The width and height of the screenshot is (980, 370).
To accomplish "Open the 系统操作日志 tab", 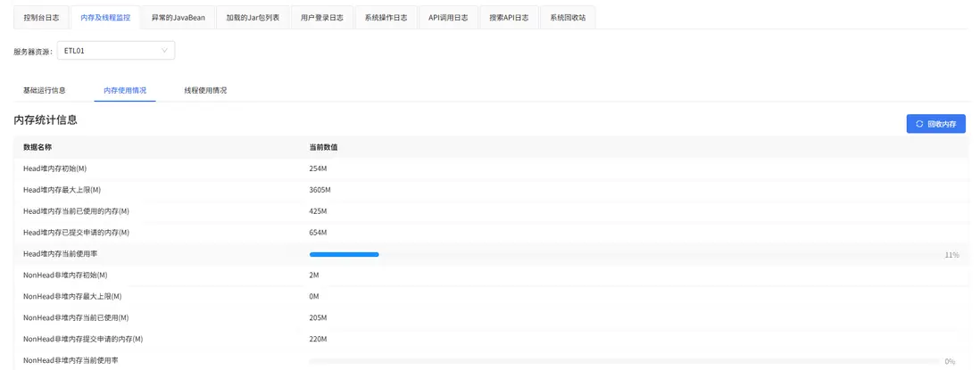I will pyautogui.click(x=386, y=18).
